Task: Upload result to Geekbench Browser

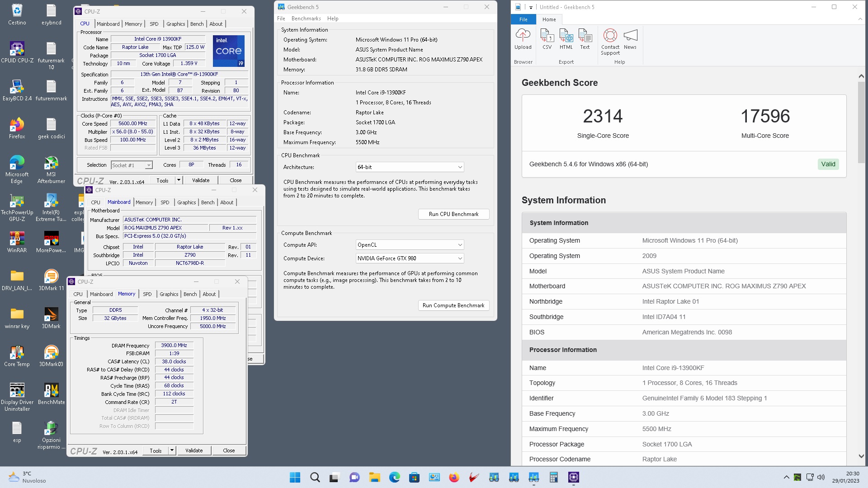Action: (523, 39)
